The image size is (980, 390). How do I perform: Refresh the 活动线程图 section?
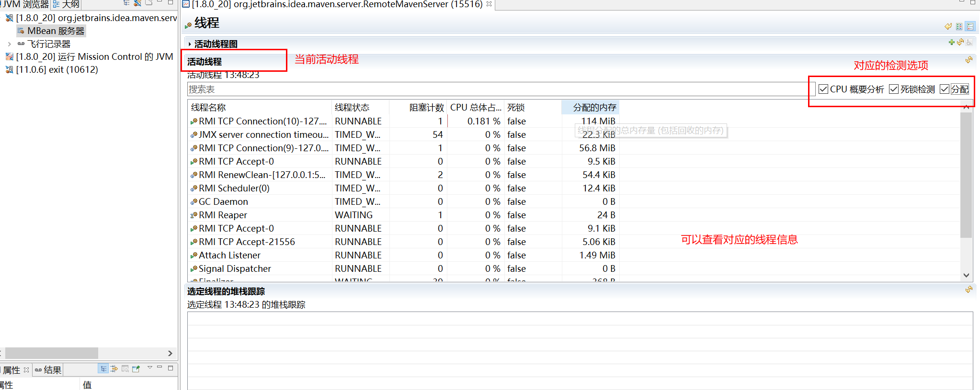click(x=960, y=42)
